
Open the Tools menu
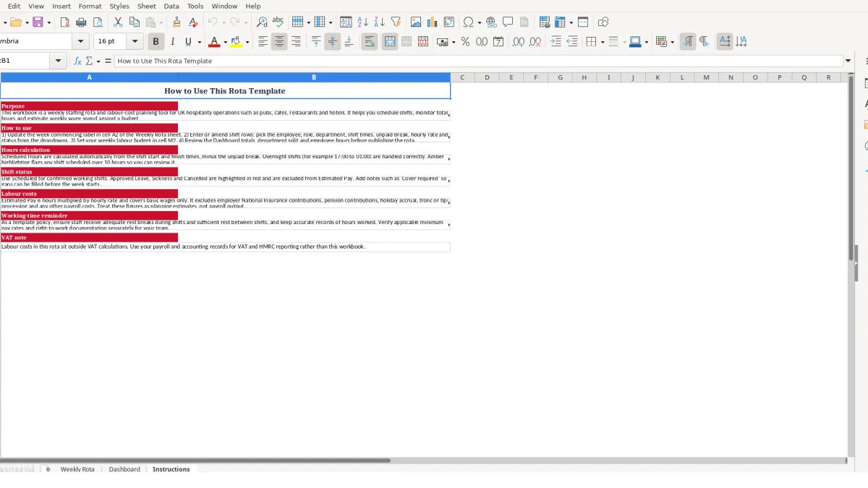click(195, 6)
